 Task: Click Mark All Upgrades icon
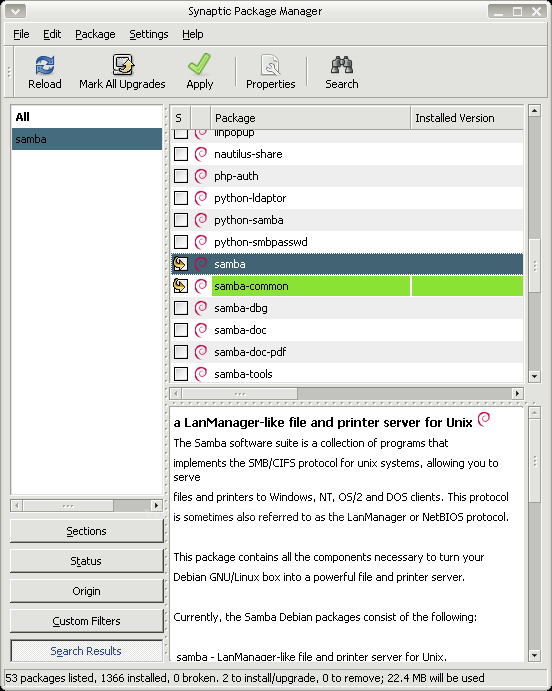[122, 65]
